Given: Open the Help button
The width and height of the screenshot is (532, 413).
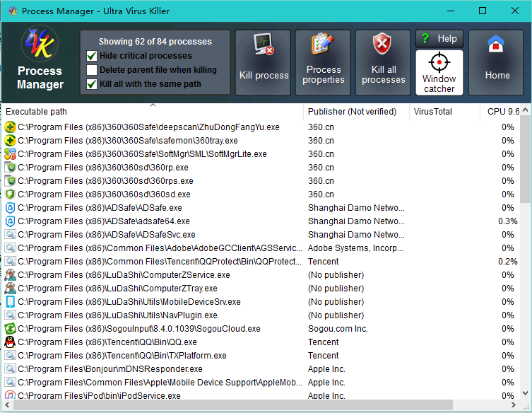Looking at the screenshot, I should click(x=439, y=39).
